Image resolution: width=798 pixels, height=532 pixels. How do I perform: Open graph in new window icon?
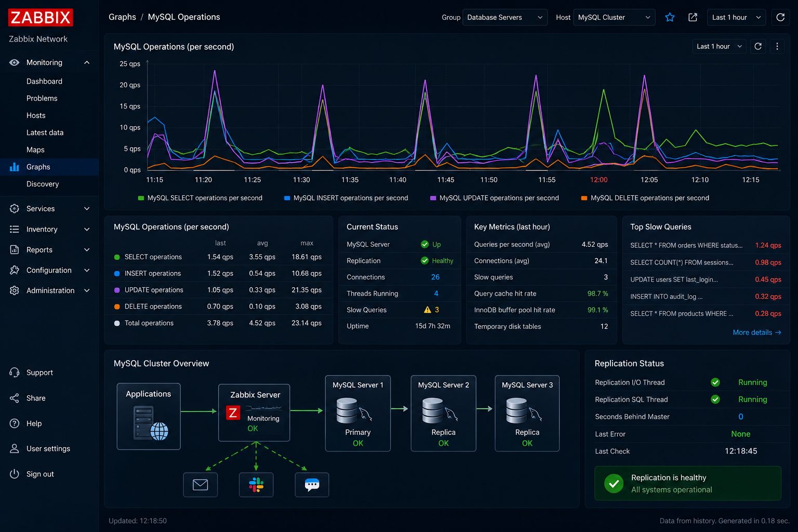click(x=693, y=17)
